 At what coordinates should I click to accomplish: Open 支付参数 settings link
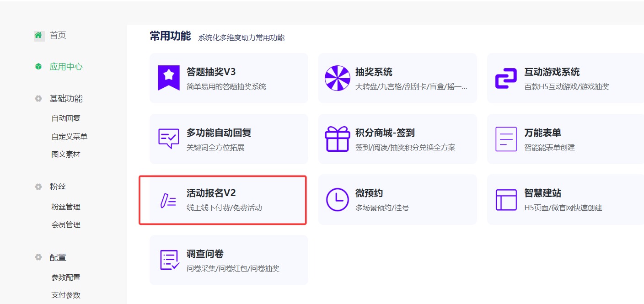pos(66,295)
